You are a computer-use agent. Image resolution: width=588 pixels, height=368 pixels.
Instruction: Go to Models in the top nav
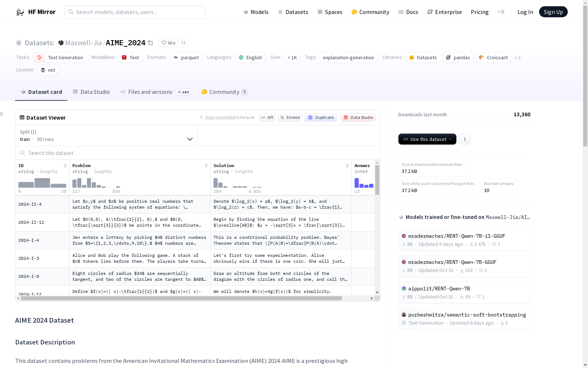coord(256,12)
